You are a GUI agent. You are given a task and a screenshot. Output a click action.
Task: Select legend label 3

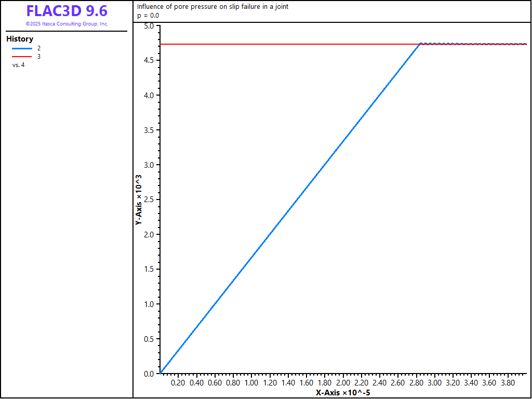click(x=39, y=56)
